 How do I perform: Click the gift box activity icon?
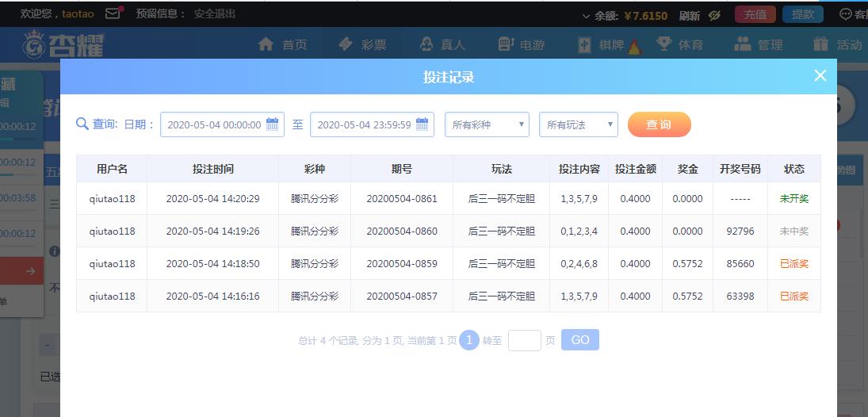coord(821,44)
